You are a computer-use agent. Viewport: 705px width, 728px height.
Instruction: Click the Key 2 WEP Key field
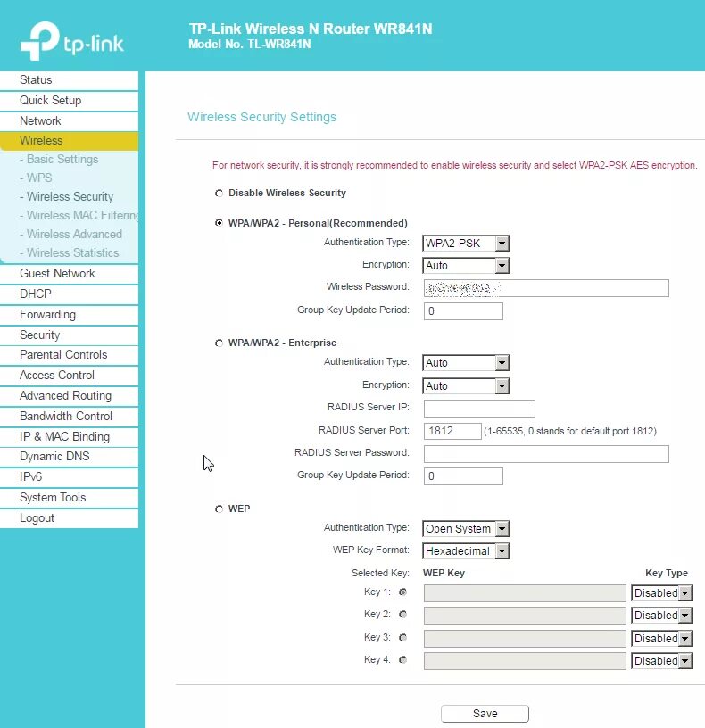click(525, 616)
